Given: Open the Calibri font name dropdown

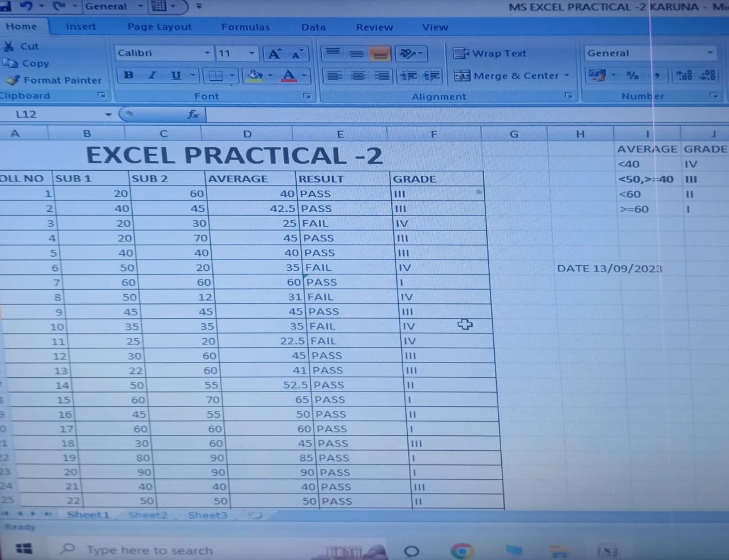Looking at the screenshot, I should 207,53.
